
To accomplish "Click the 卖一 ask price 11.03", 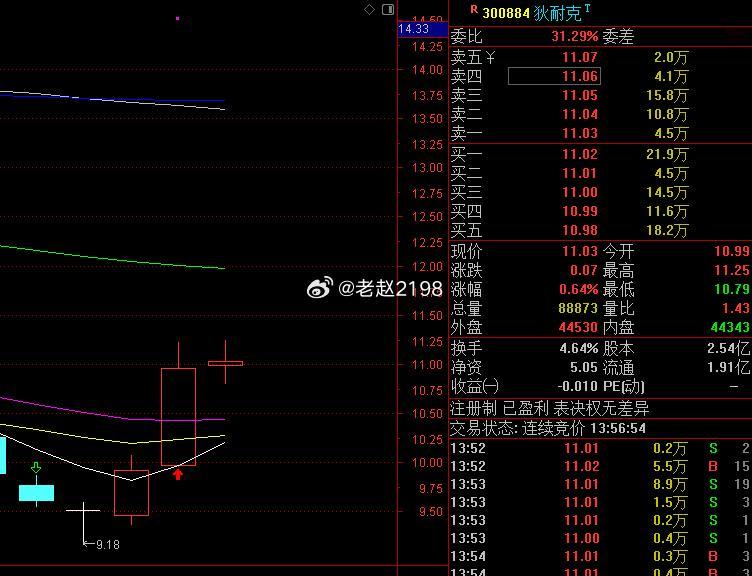I will tap(580, 133).
